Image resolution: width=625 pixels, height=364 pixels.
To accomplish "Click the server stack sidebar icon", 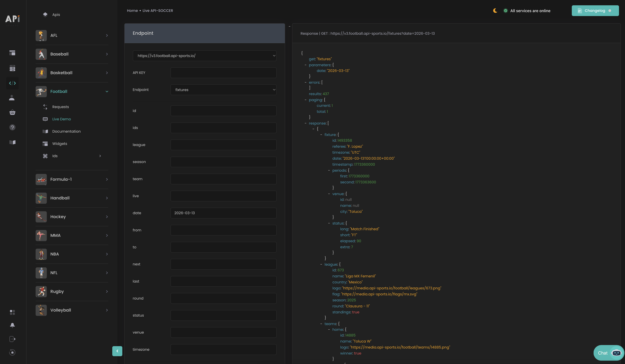I will [12, 68].
